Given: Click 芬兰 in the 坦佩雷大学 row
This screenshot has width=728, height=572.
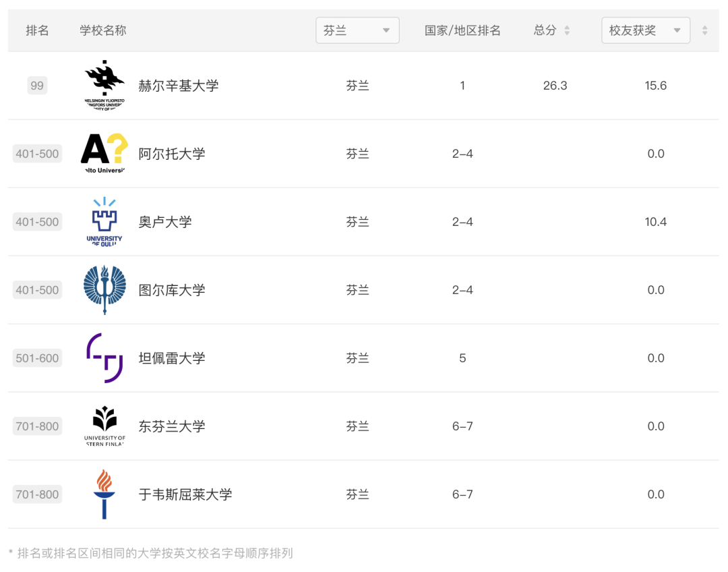Looking at the screenshot, I should pyautogui.click(x=357, y=358).
